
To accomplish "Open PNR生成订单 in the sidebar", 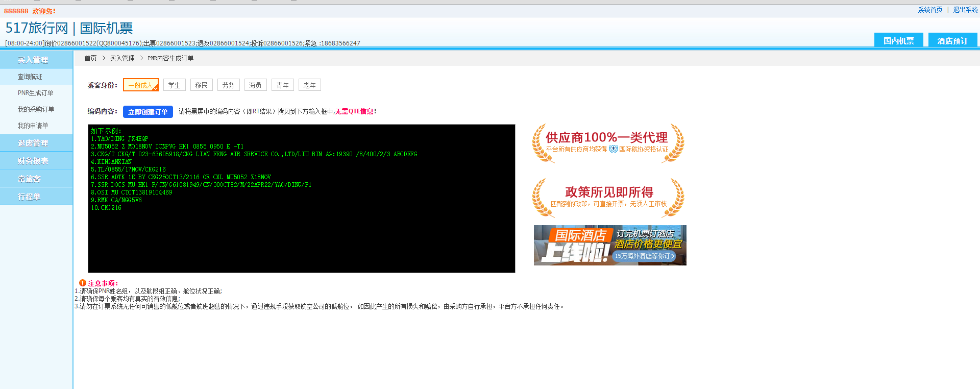I will point(36,93).
